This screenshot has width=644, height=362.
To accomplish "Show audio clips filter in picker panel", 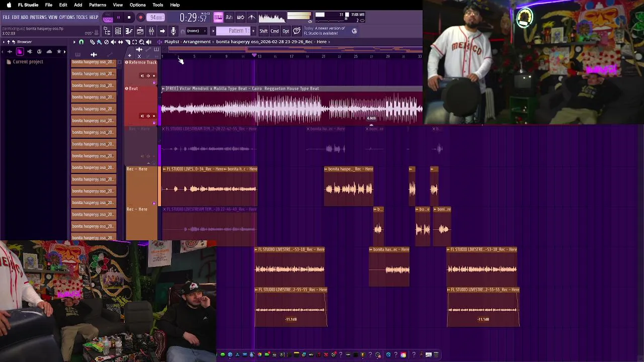I will point(94,54).
